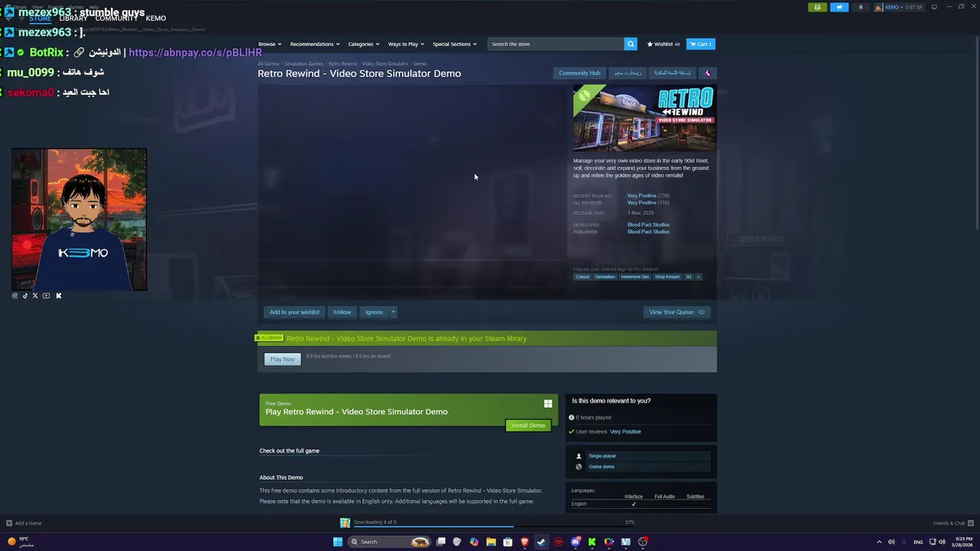Click the store search magnifier button
Viewport: 980px width, 551px height.
pos(631,44)
